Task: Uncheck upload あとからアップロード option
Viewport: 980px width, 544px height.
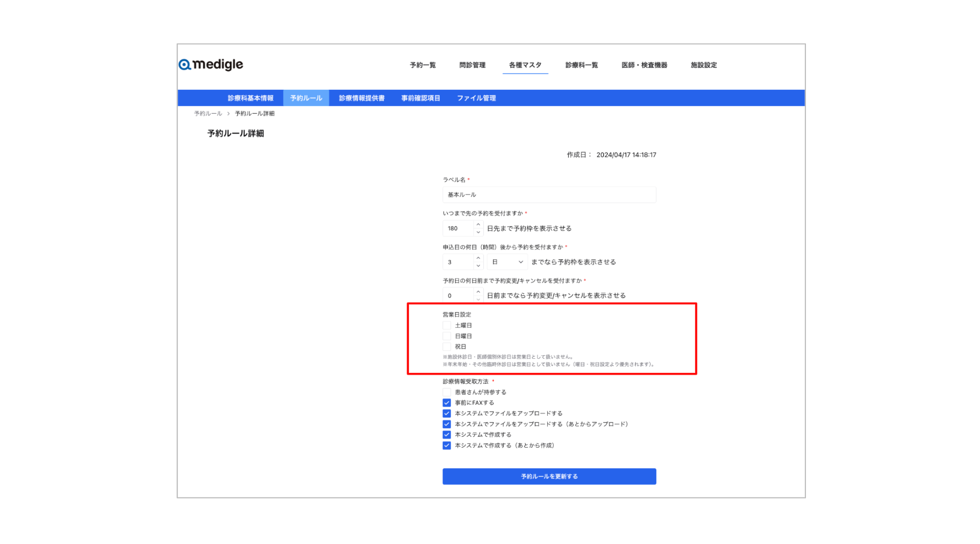Action: (447, 424)
